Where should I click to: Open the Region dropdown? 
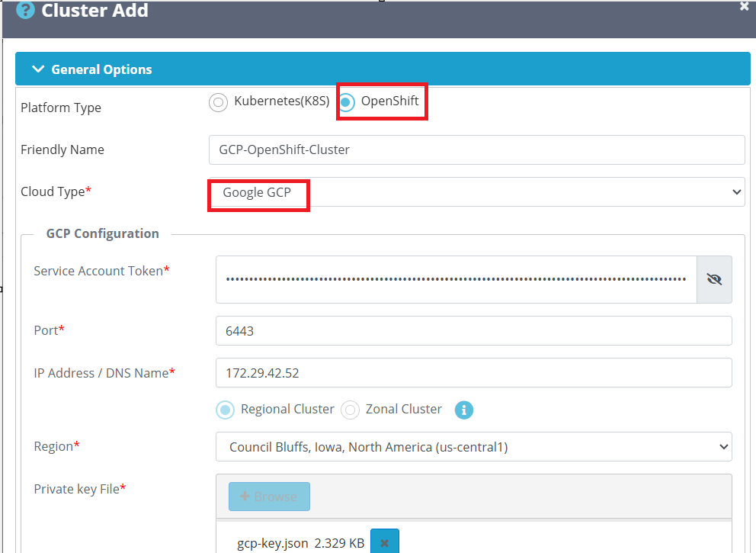coord(473,447)
